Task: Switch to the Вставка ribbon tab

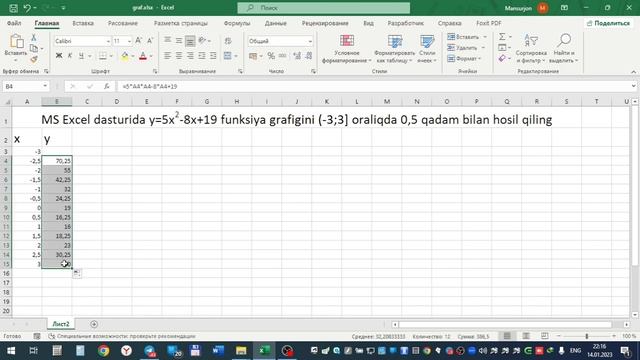Action: point(83,23)
